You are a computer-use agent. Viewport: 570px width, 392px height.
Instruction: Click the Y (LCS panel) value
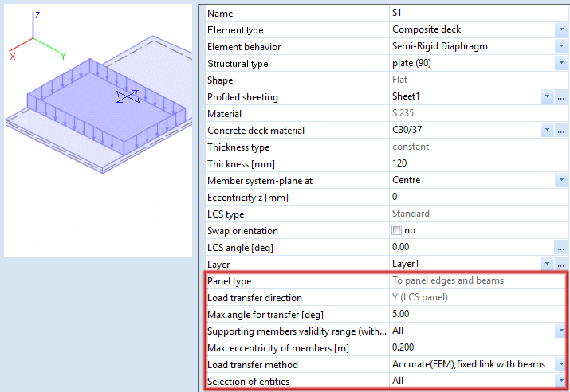pos(420,297)
